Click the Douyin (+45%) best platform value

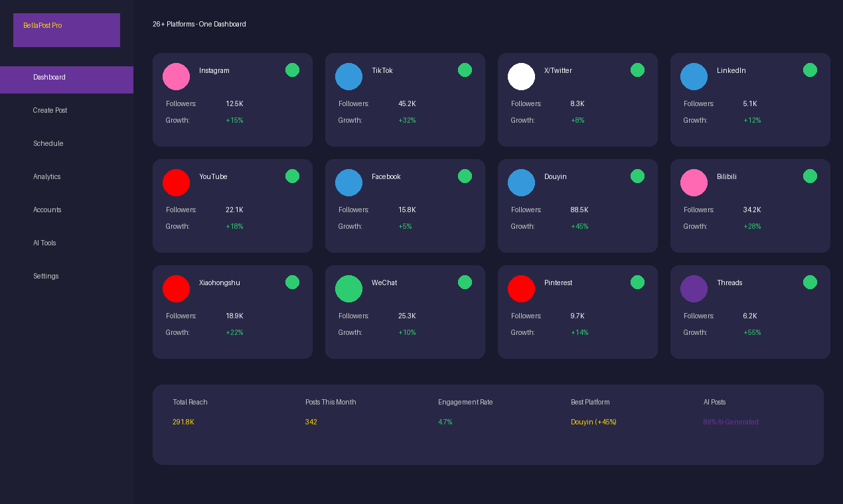point(593,422)
